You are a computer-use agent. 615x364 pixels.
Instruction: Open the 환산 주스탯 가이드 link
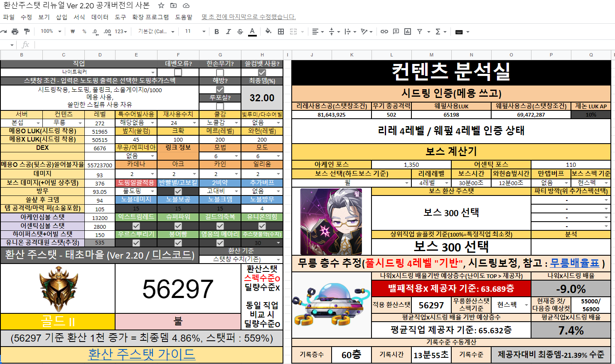click(x=142, y=354)
